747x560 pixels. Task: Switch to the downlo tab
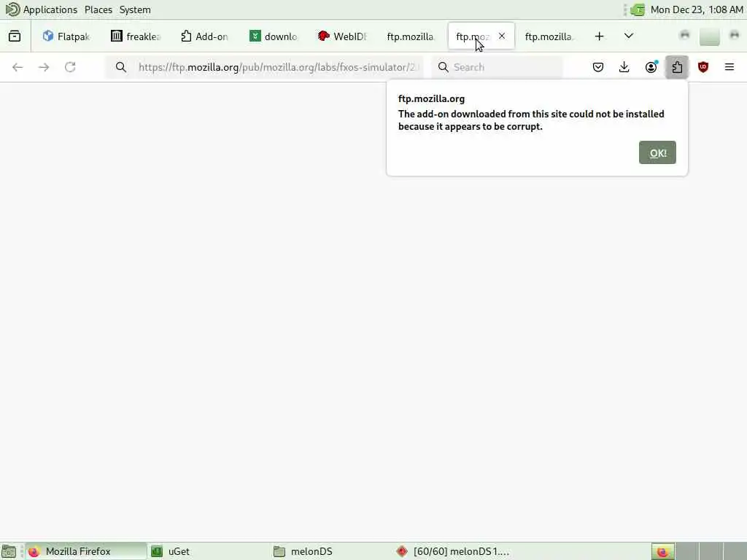(x=274, y=36)
